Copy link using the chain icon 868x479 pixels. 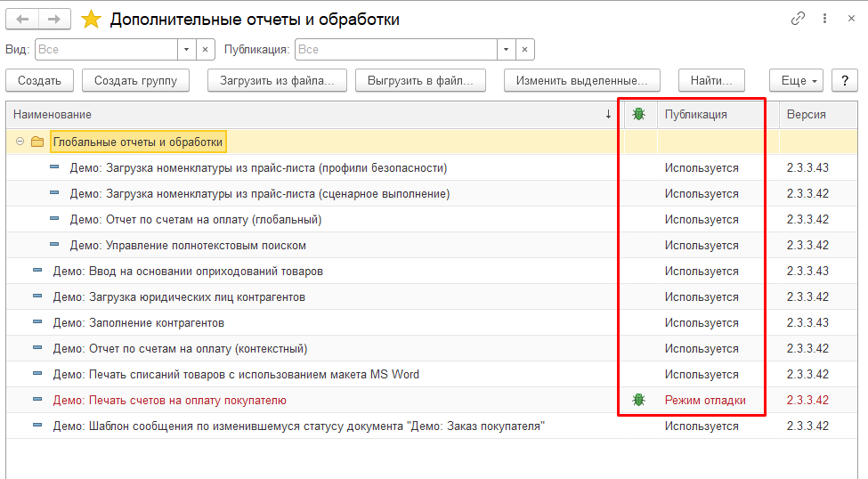click(x=798, y=19)
